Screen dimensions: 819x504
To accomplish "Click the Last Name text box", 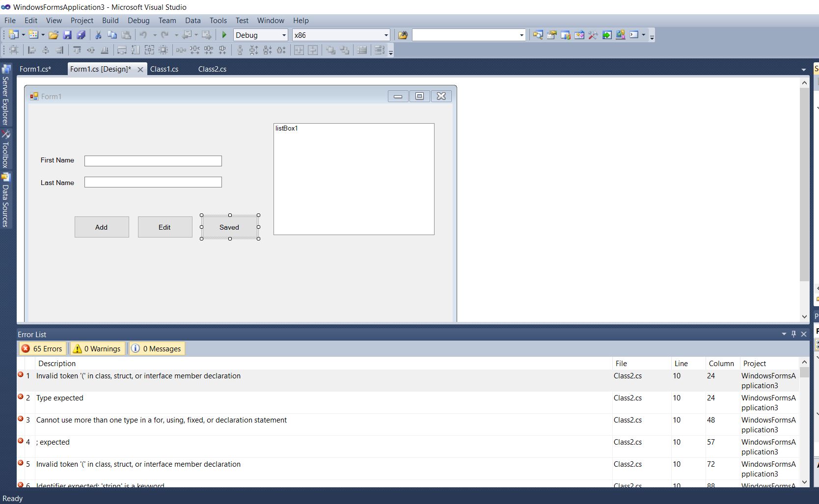I will coord(153,182).
